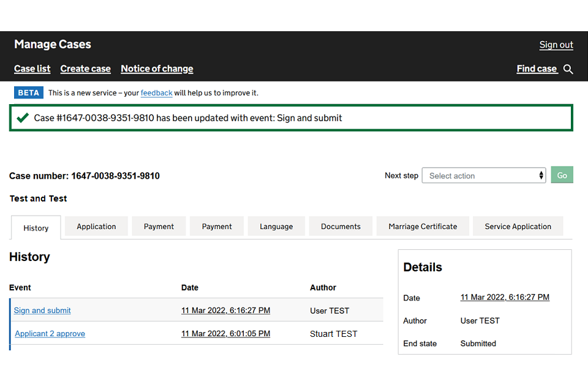Open the Applicant 2 approve event
Screen dimensions: 588x392
(50, 334)
